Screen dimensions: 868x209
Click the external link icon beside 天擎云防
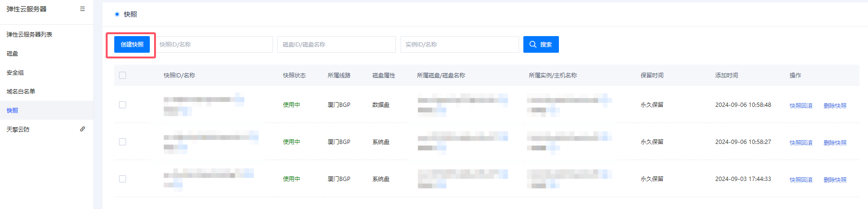click(82, 129)
